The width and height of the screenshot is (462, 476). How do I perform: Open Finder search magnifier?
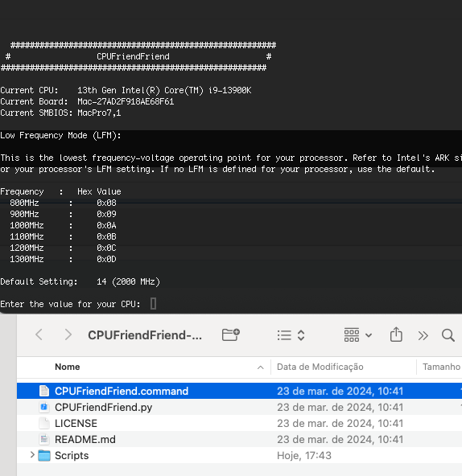448,335
